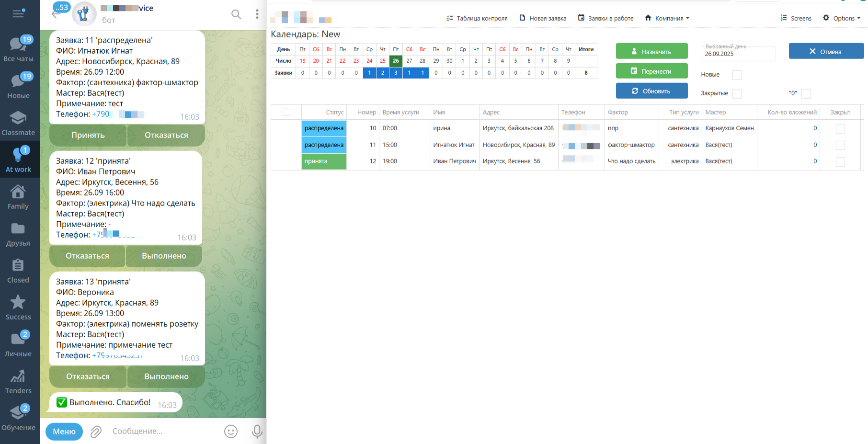This screenshot has height=444, width=868.
Task: Start voice message with microphone icon
Action: (x=257, y=432)
